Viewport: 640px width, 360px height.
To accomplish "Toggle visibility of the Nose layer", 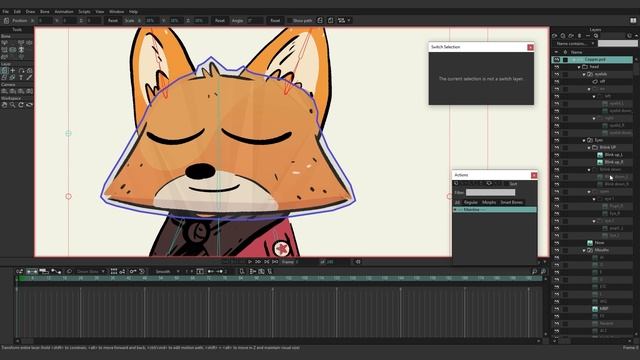I will (557, 243).
